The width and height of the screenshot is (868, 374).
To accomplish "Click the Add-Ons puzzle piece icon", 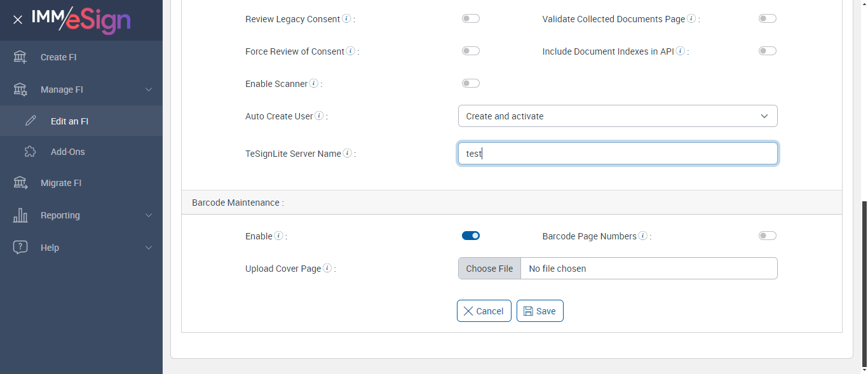I will [31, 152].
